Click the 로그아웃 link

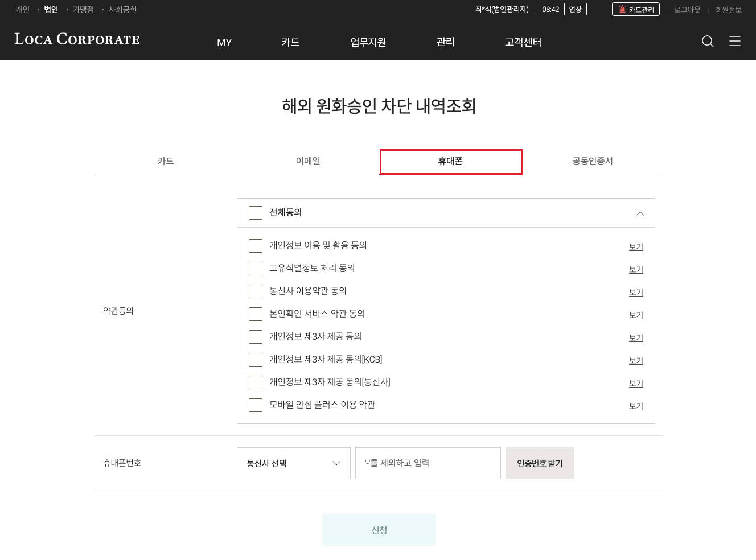tap(687, 10)
